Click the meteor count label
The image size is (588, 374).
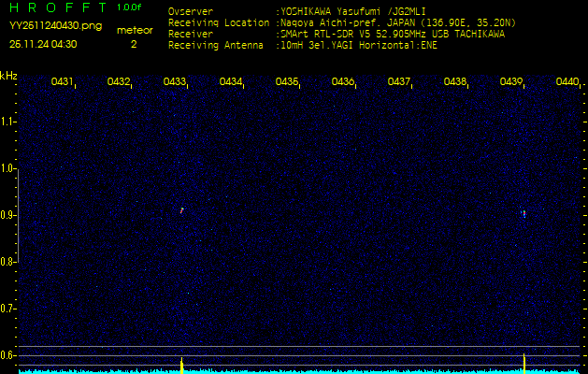click(x=134, y=30)
